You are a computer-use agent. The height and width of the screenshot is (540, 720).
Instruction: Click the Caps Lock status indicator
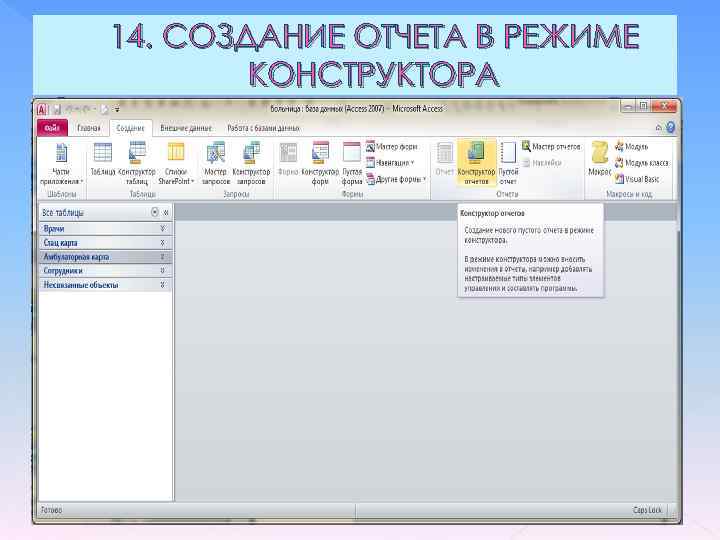pyautogui.click(x=647, y=510)
